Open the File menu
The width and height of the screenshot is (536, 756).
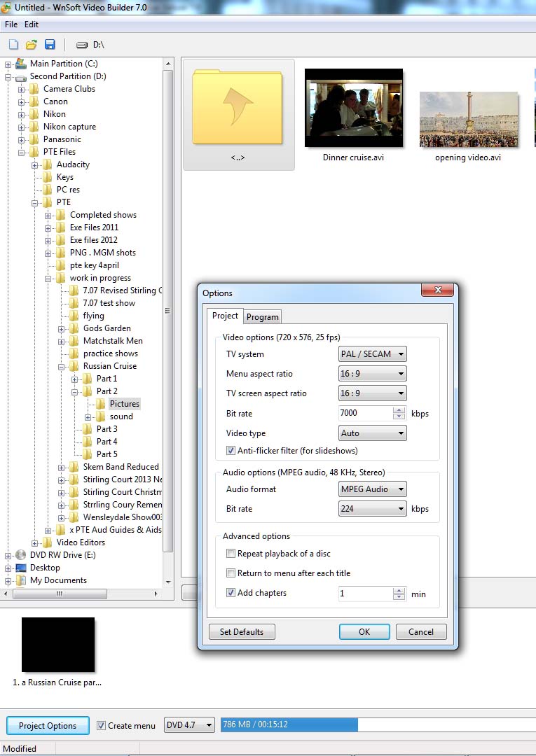pyautogui.click(x=11, y=24)
